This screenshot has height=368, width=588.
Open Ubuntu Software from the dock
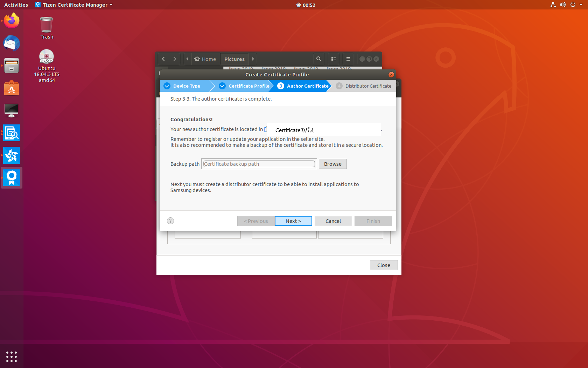[12, 88]
